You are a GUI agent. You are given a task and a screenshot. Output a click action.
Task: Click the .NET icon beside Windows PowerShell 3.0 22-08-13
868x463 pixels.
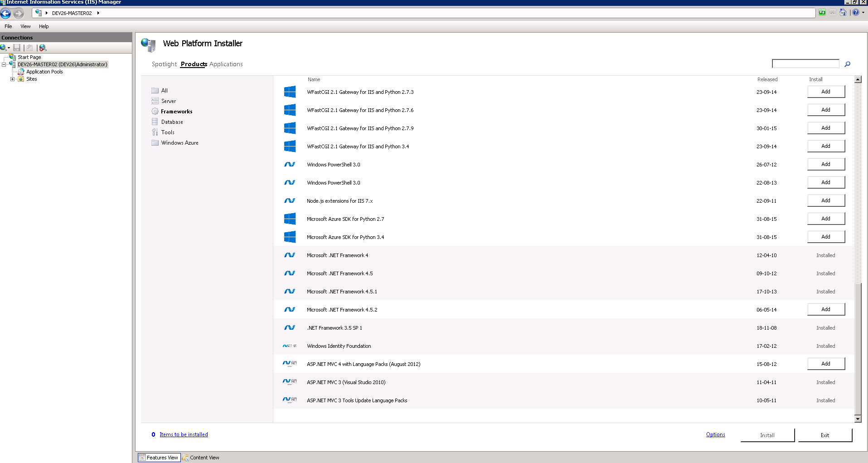coord(290,182)
